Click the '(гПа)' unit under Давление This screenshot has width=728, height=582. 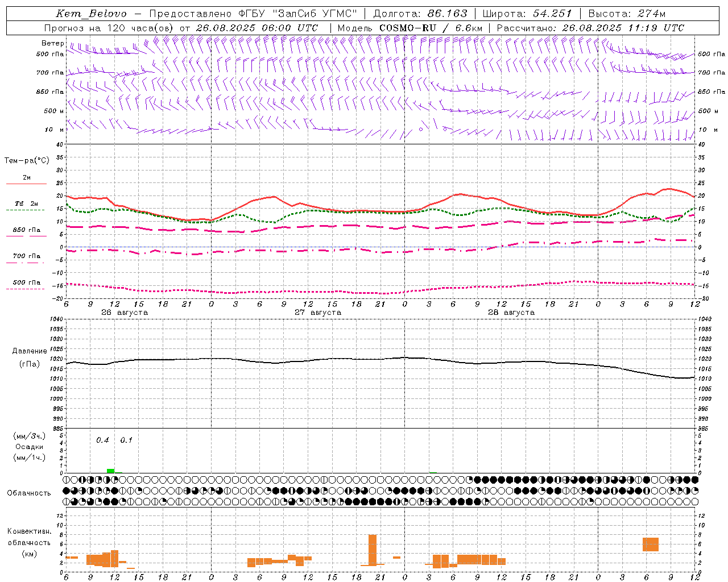click(30, 364)
